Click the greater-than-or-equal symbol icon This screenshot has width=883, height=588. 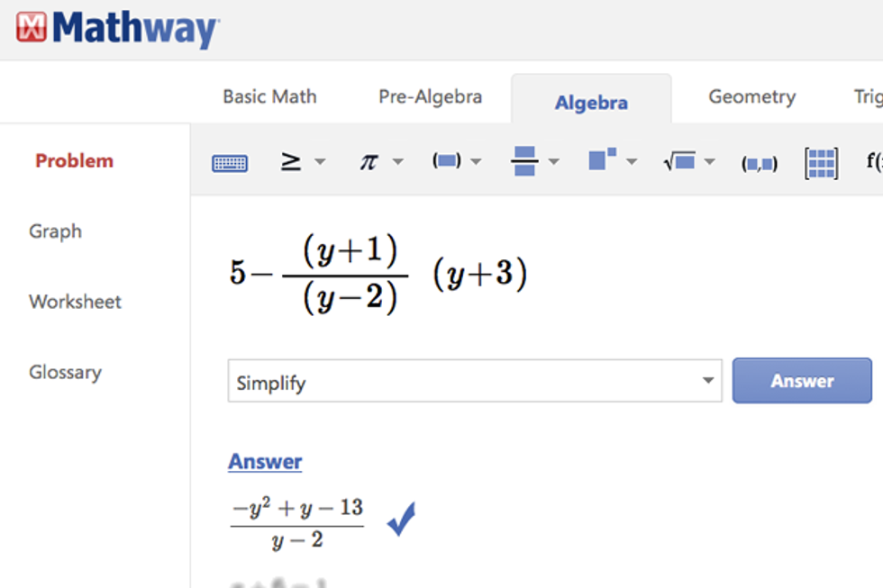pos(290,162)
